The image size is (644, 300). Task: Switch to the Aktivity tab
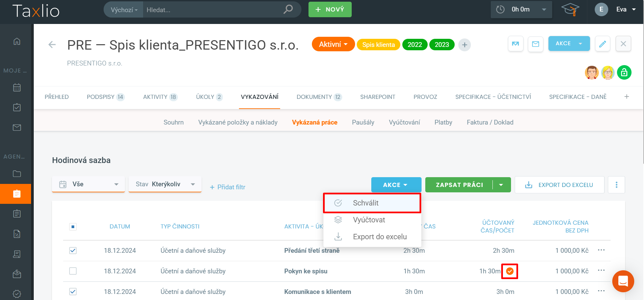(160, 97)
